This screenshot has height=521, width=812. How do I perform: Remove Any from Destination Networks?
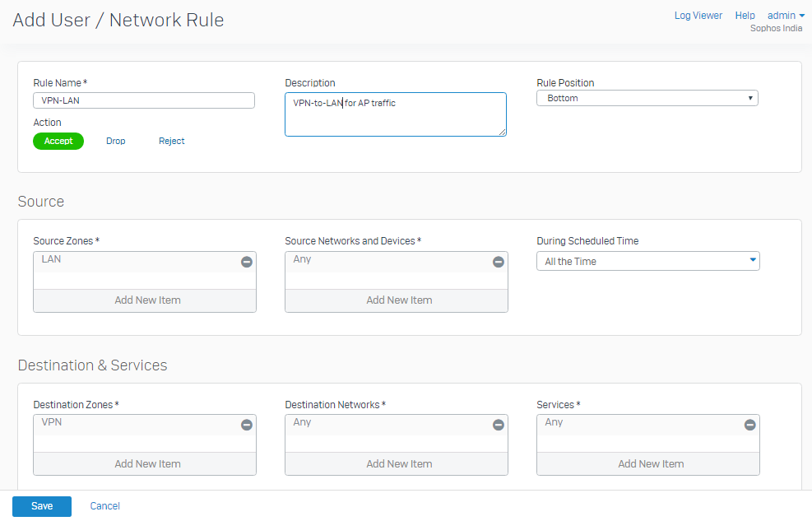click(498, 424)
